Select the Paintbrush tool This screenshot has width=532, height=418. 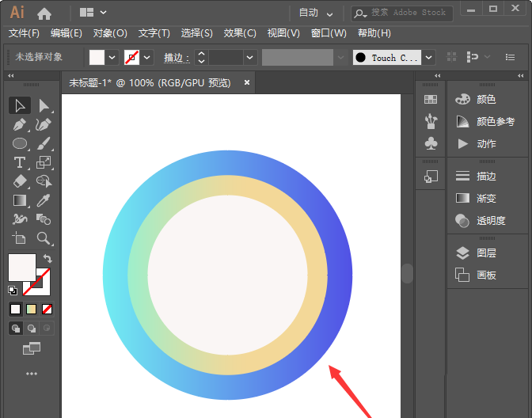(44, 143)
